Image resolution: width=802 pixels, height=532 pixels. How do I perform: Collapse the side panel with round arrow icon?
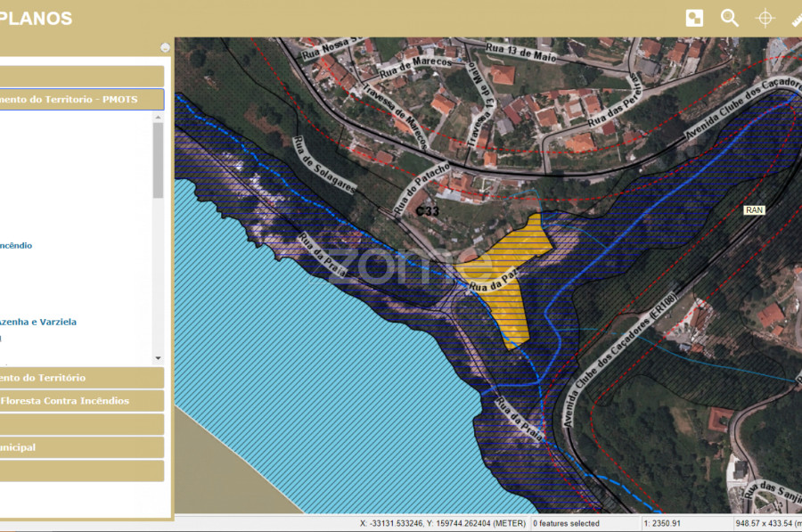165,47
